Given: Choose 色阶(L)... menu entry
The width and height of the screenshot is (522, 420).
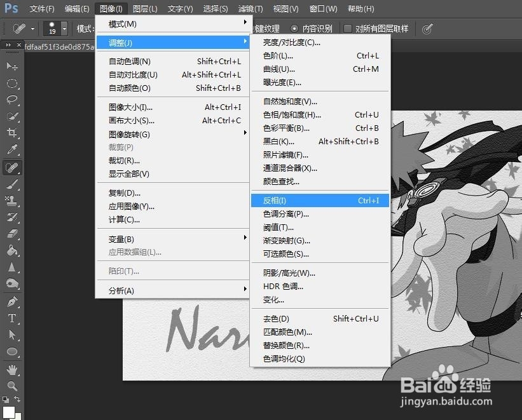Looking at the screenshot, I should (x=320, y=55).
